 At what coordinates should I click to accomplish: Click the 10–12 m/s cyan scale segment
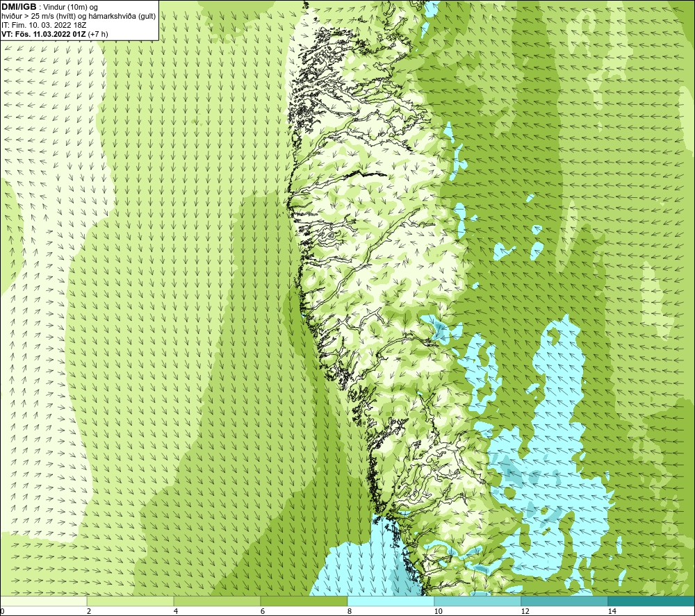(x=478, y=601)
